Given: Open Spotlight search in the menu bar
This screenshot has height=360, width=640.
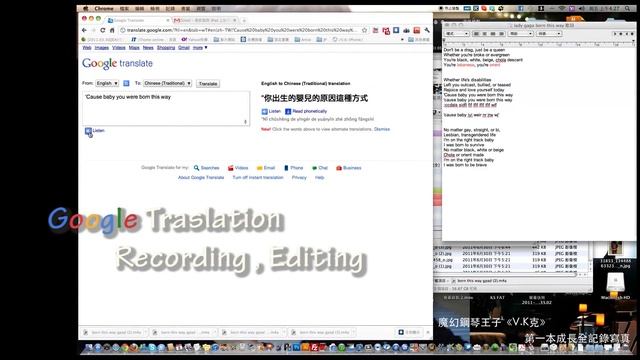Looking at the screenshot, I should 627,8.
